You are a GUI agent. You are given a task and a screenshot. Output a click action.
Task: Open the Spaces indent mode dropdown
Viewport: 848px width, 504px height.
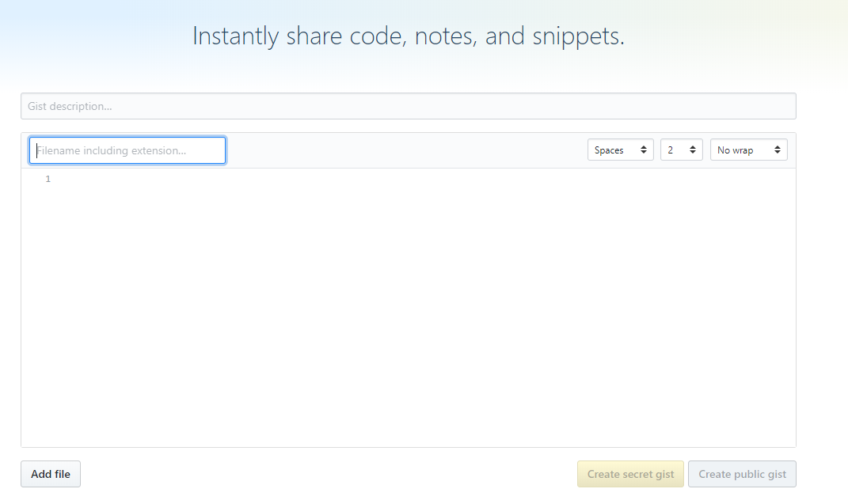tap(620, 150)
